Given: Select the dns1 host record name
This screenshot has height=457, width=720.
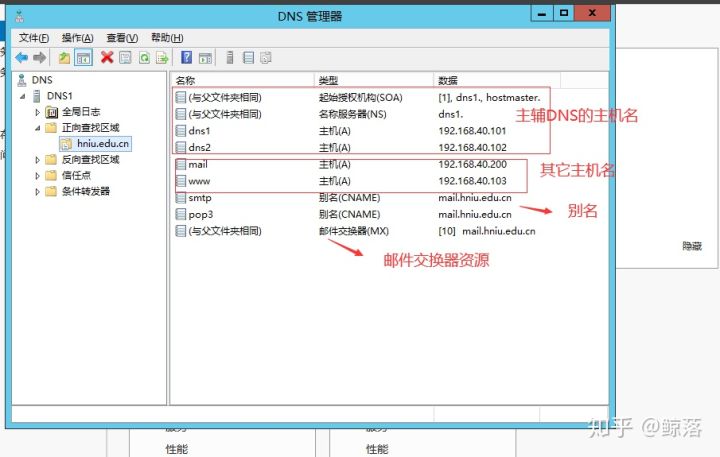Looking at the screenshot, I should [199, 131].
